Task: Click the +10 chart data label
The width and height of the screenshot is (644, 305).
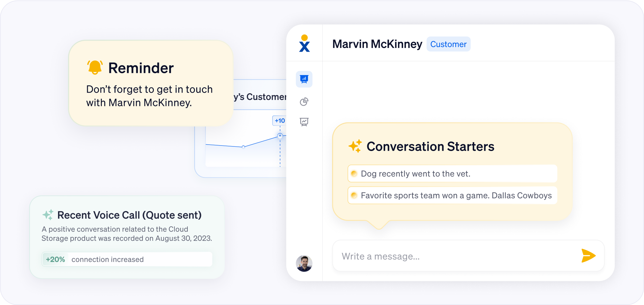Action: pos(279,121)
